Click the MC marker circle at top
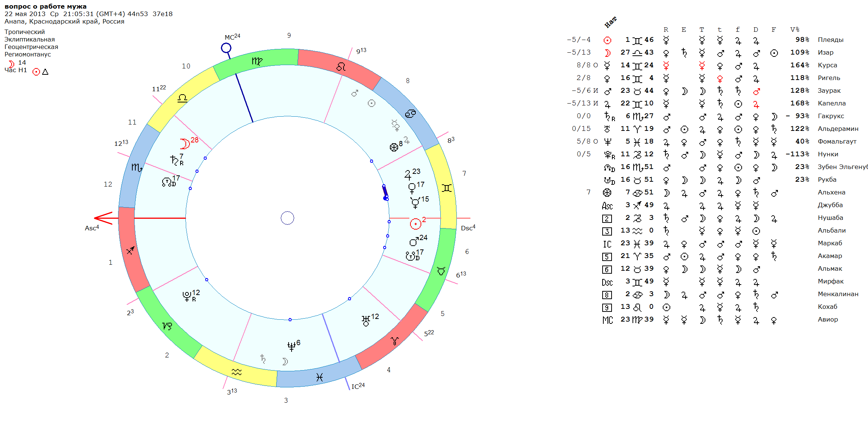The width and height of the screenshot is (868, 436). pos(226,48)
